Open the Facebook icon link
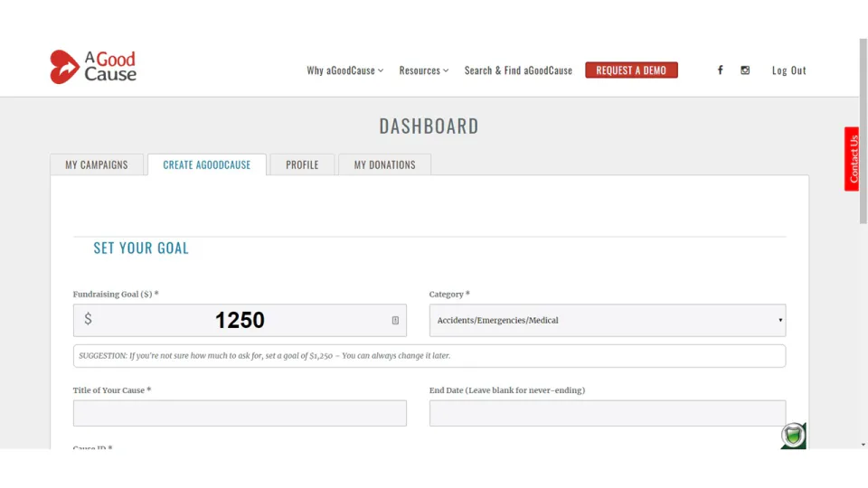The height and width of the screenshot is (488, 868). point(721,70)
